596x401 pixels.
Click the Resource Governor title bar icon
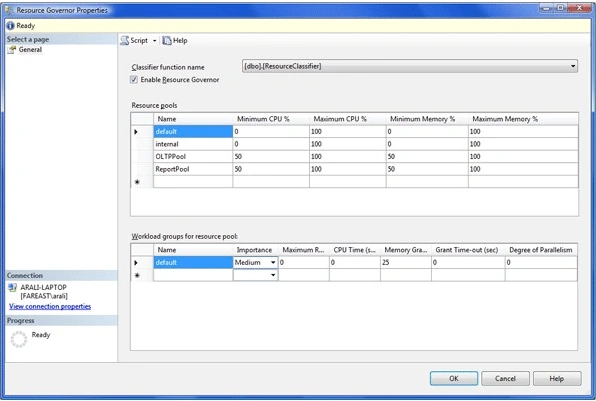pos(9,10)
